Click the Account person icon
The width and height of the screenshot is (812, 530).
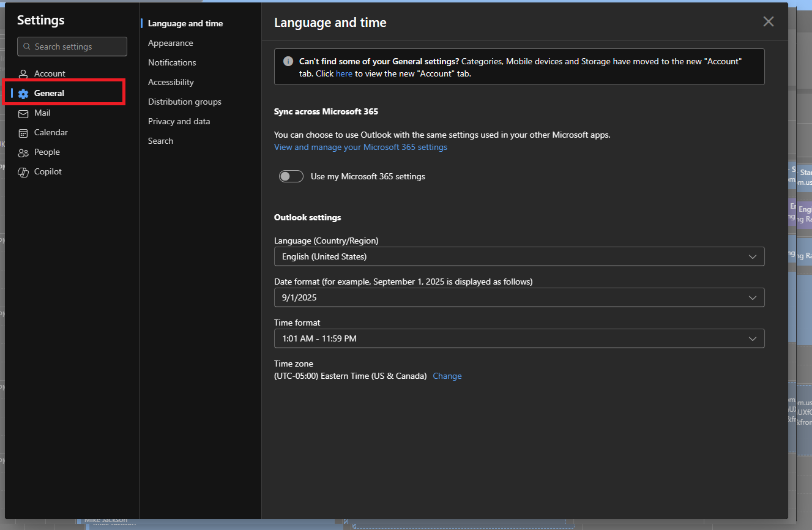(23, 74)
